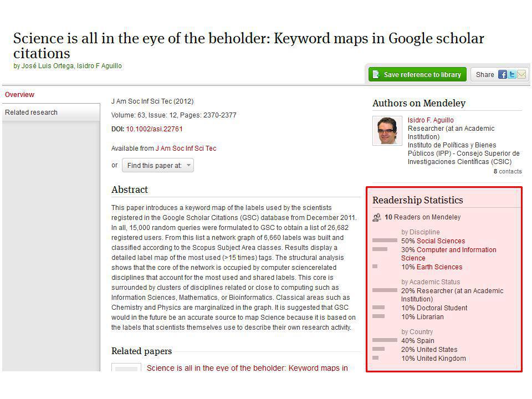The image size is (532, 399).
Task: Share the paper via the Twitter icon
Action: coord(511,75)
